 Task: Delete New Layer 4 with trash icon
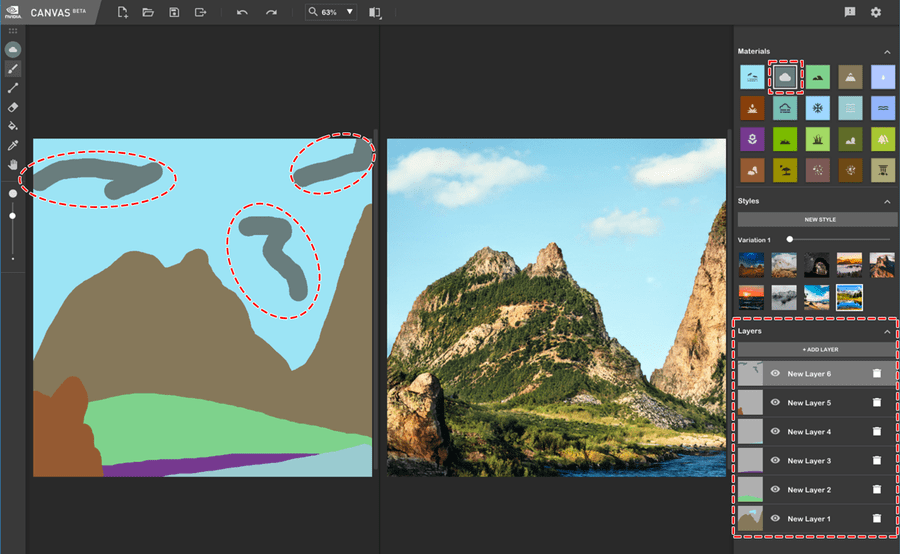pyautogui.click(x=877, y=432)
